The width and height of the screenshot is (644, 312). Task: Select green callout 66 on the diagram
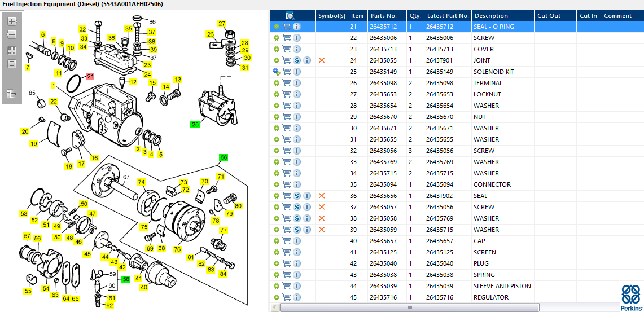(224, 157)
